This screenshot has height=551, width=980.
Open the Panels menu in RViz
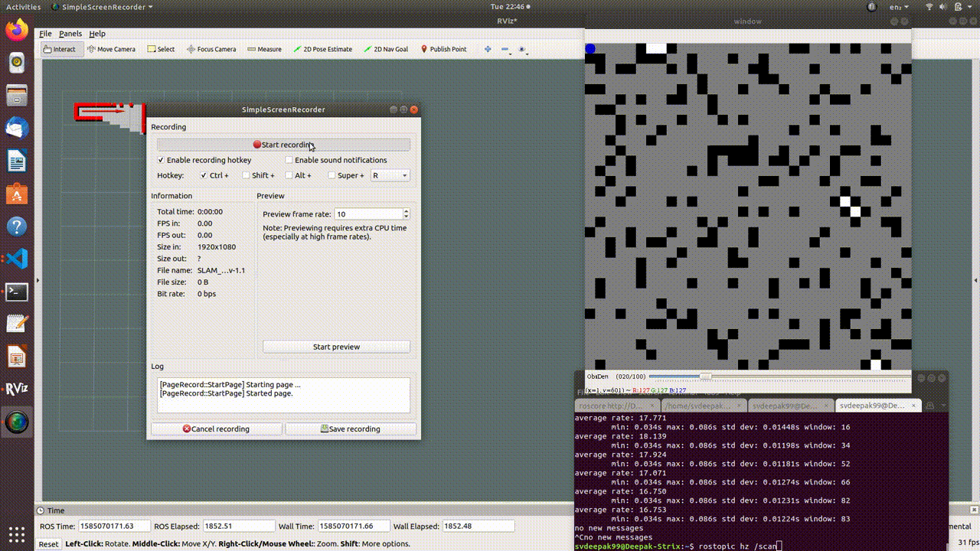point(70,34)
